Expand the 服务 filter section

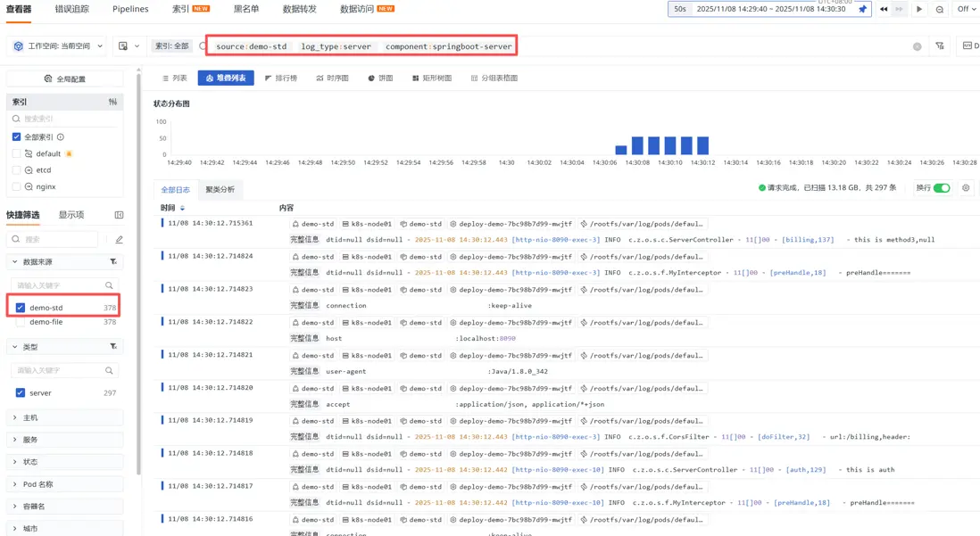pyautogui.click(x=65, y=440)
